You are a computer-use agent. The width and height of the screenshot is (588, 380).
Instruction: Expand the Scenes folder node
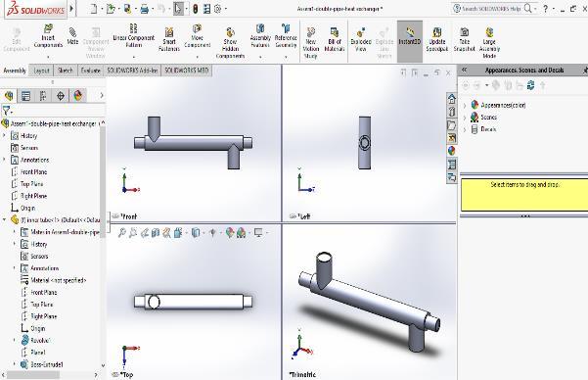pos(465,118)
